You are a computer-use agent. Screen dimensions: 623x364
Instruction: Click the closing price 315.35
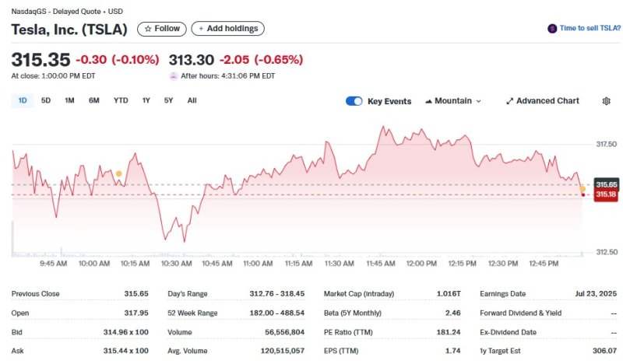40,60
